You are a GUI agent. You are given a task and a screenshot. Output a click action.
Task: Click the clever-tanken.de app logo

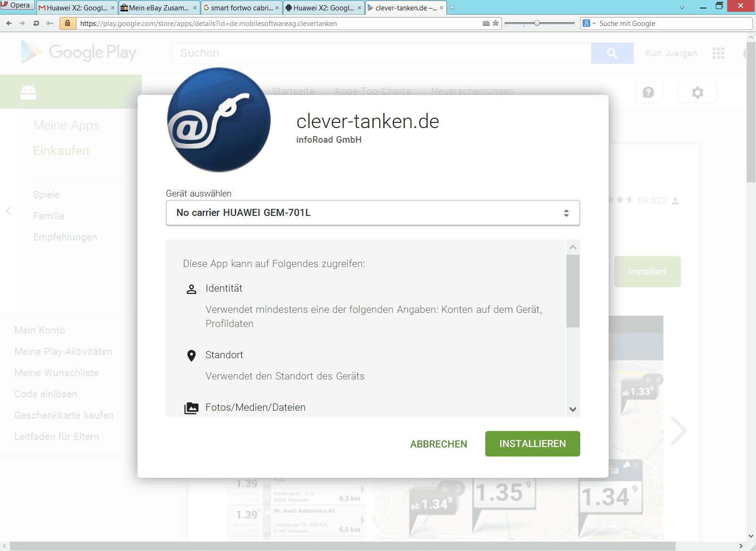click(219, 120)
